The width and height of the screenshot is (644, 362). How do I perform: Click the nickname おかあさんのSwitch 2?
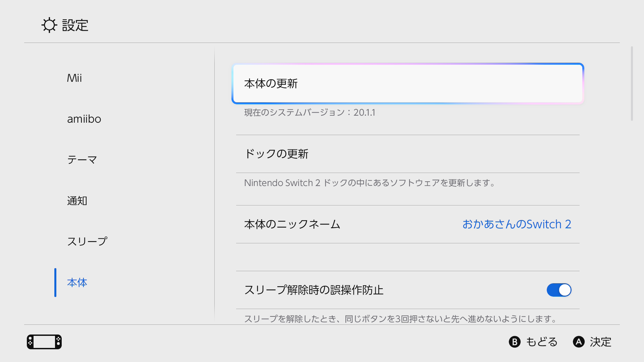[x=517, y=224]
